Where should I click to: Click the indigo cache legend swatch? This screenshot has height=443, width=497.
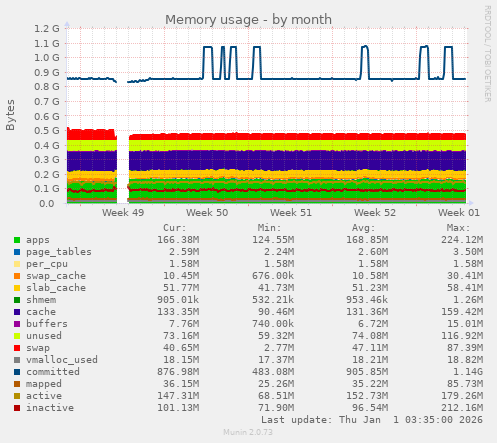click(17, 312)
